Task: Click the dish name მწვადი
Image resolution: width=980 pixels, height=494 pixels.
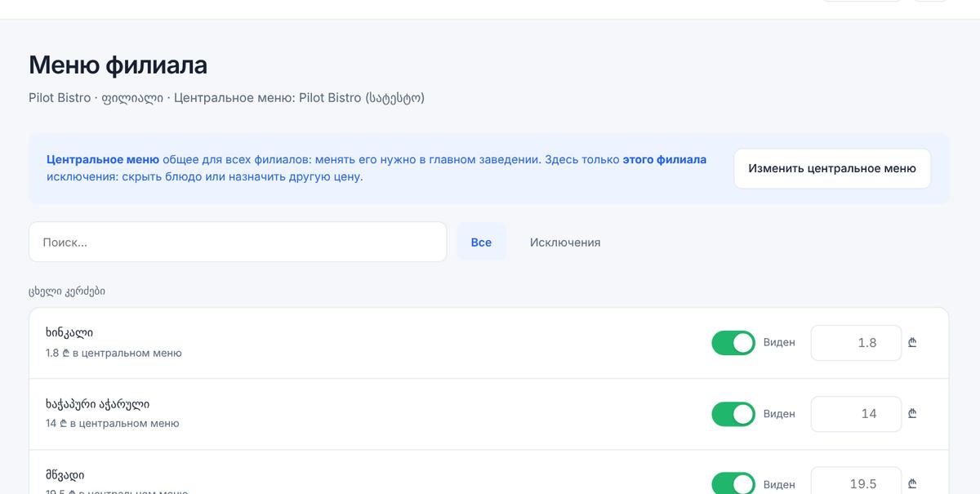Action: click(65, 474)
